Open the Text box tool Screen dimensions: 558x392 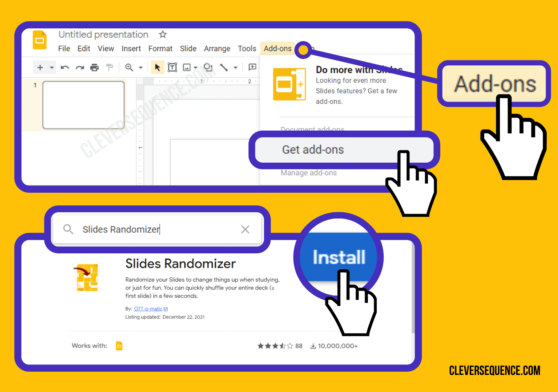[x=172, y=67]
